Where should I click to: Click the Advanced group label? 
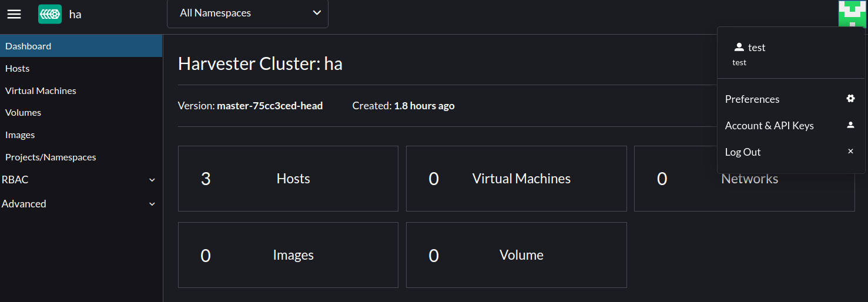click(24, 204)
